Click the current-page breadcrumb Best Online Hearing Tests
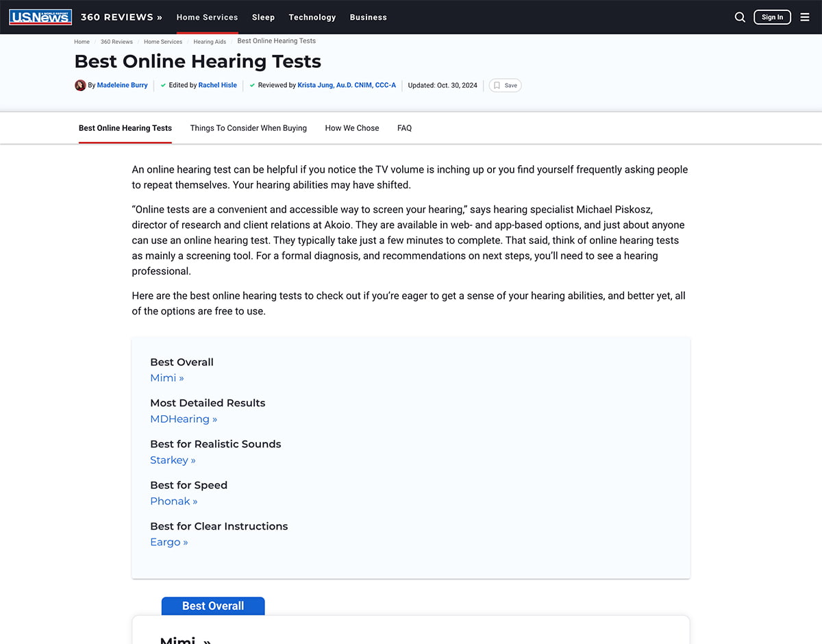 tap(277, 41)
